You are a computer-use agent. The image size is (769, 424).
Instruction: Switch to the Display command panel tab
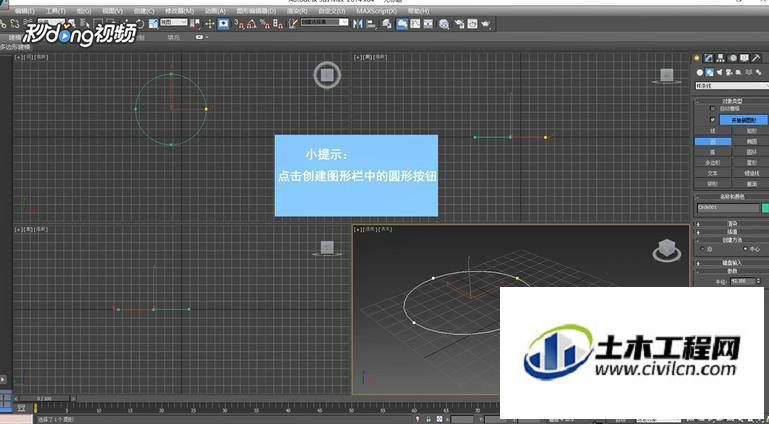tap(744, 58)
